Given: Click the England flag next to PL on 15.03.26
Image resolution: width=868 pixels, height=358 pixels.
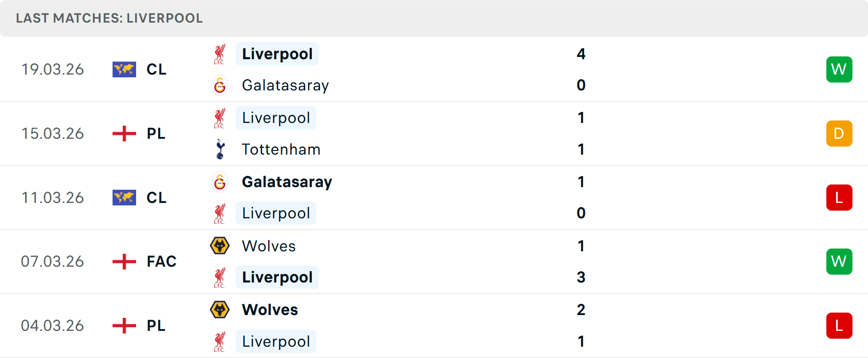Looking at the screenshot, I should tap(124, 133).
